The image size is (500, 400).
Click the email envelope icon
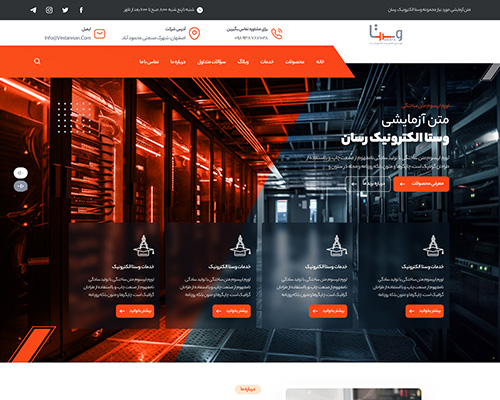100,34
